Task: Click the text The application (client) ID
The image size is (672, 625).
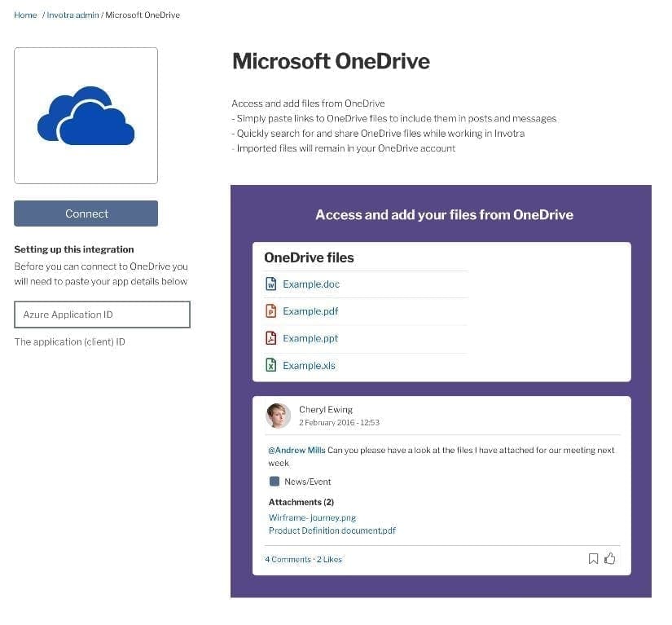Action: pos(69,342)
